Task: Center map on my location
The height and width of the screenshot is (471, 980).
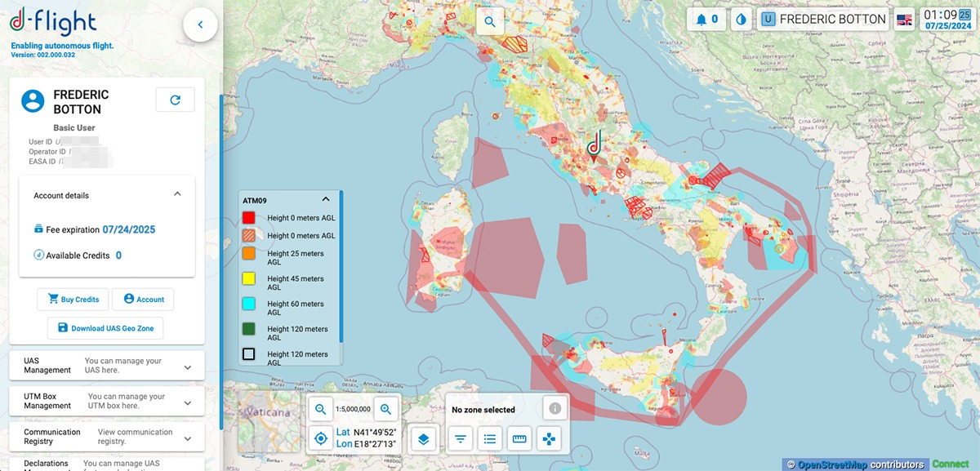Action: coord(321,438)
